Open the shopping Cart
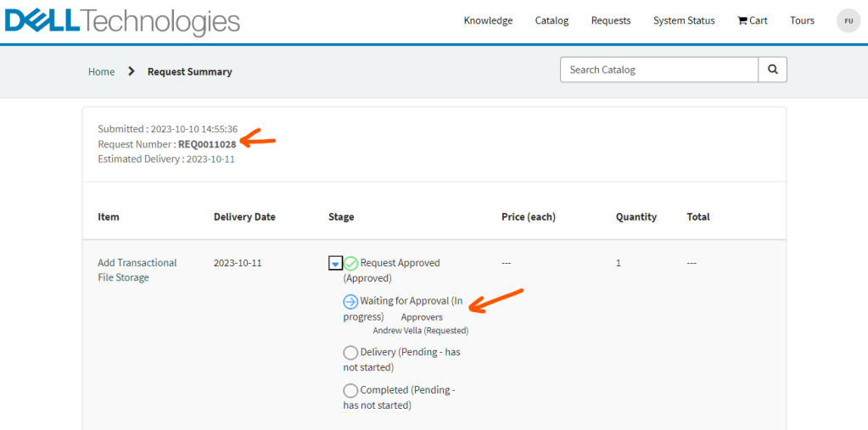The height and width of the screenshot is (430, 868). (x=753, y=20)
